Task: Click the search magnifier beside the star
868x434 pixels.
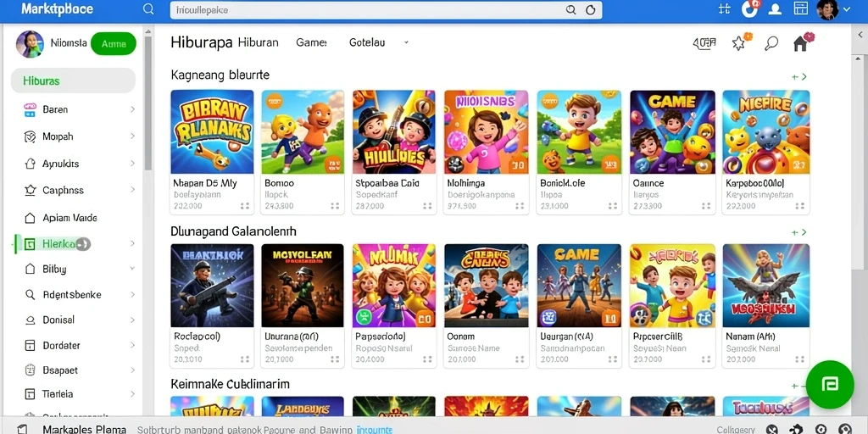Action: pos(771,43)
